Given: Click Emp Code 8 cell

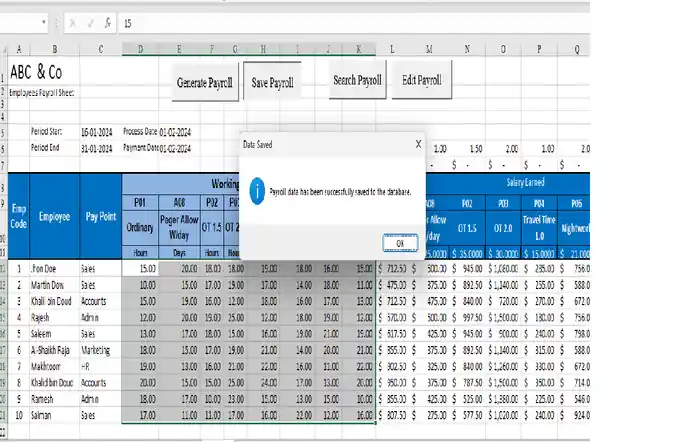Looking at the screenshot, I should click(x=19, y=383).
